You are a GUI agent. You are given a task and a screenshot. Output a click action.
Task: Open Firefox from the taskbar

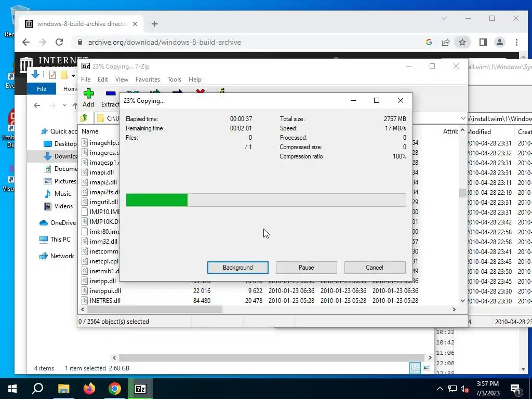click(89, 389)
